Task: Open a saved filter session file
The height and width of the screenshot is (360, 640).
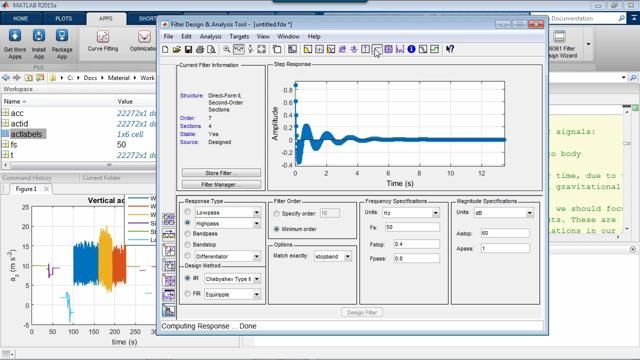Action: pyautogui.click(x=176, y=49)
